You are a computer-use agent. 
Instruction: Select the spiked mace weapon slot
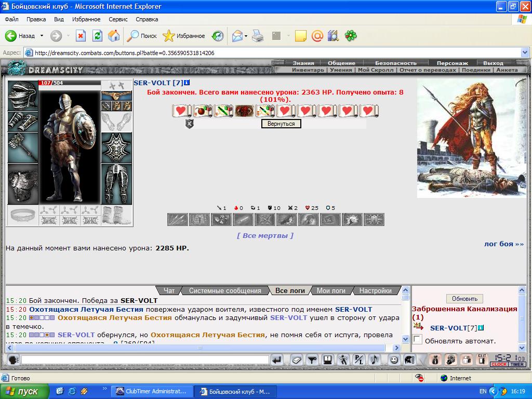coord(23,148)
